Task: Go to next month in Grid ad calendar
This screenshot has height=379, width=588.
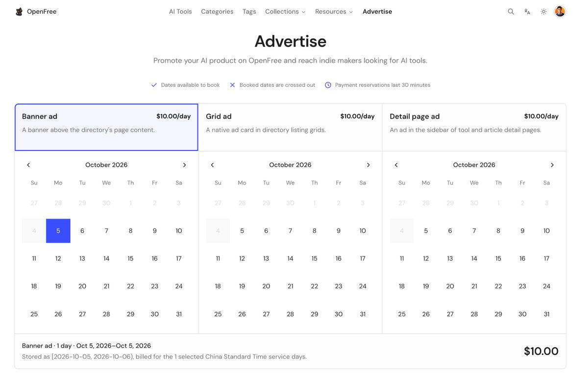Action: 368,165
